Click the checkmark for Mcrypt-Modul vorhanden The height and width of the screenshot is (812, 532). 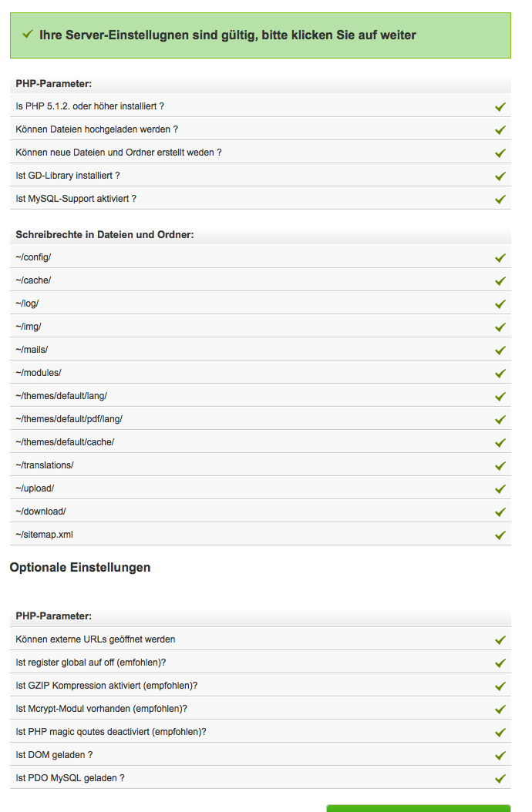[x=500, y=709]
